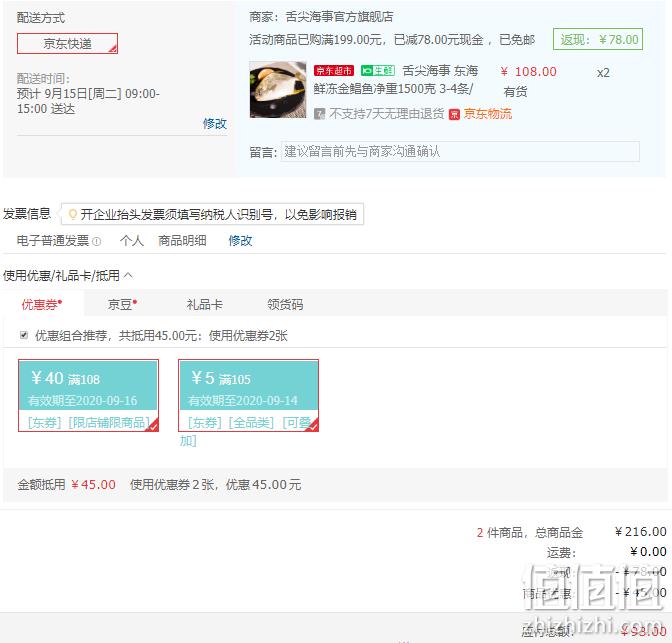Screen dimensions: 672x643
Task: Click 修改 link for invoice info
Action: click(240, 240)
